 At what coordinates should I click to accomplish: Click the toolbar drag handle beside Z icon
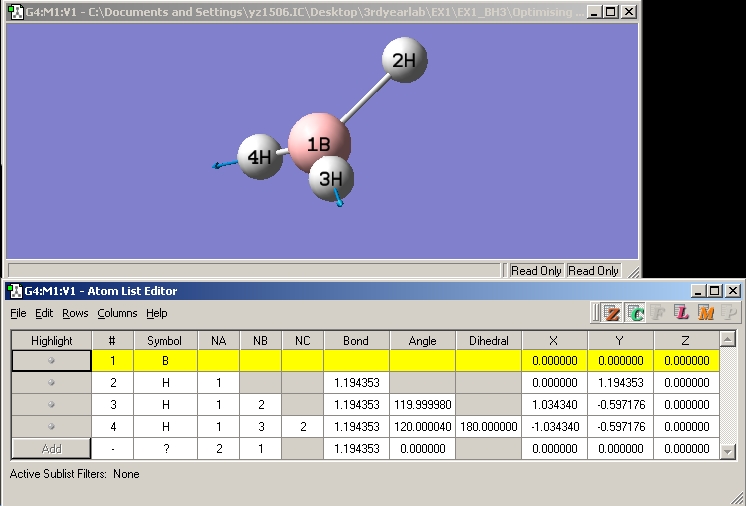(596, 313)
